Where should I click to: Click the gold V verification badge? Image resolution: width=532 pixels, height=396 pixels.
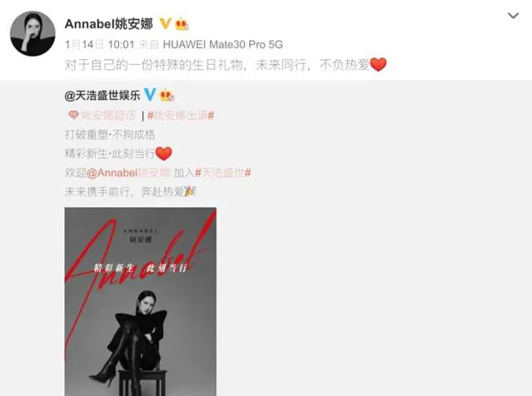click(x=165, y=24)
